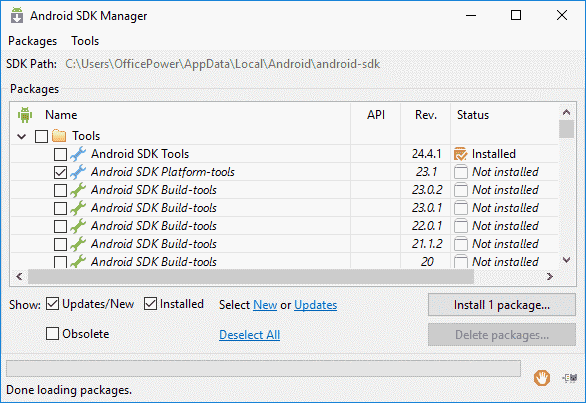Select the Android SDK Tools row name
The image size is (586, 403).
pos(140,154)
